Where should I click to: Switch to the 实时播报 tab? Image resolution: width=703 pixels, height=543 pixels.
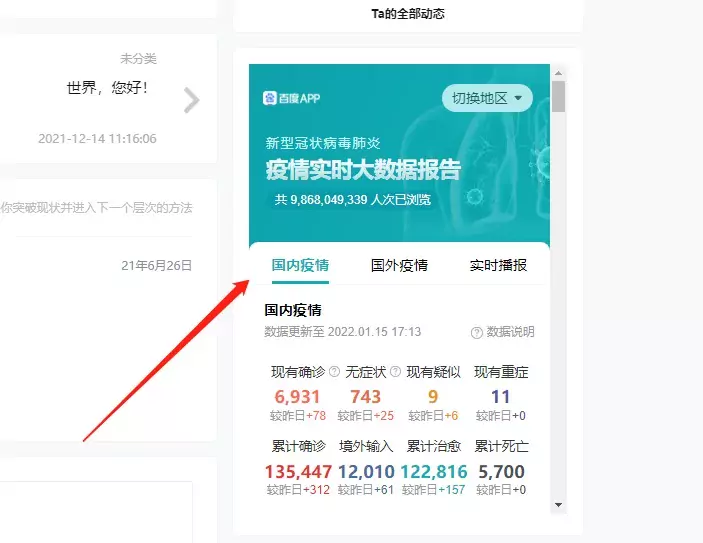pos(498,265)
